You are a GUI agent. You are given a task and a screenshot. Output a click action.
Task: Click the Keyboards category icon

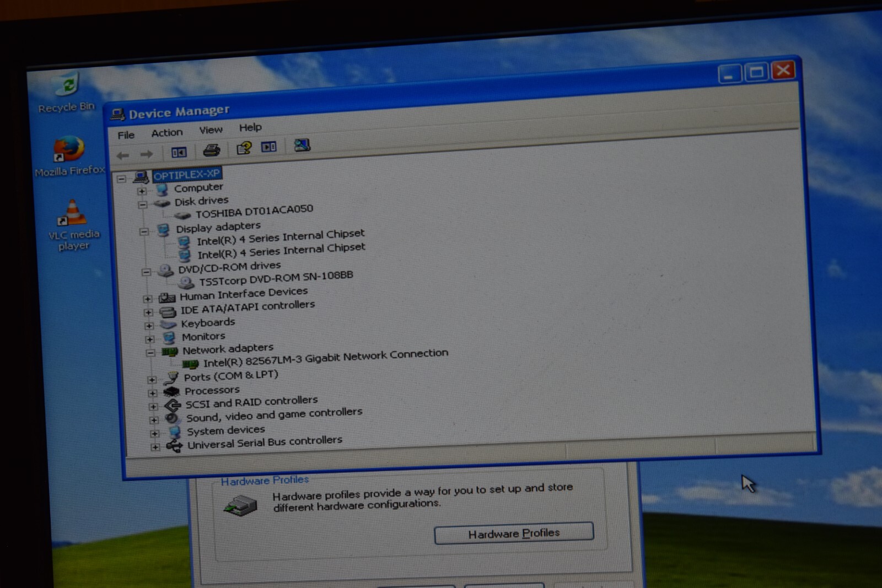(168, 325)
